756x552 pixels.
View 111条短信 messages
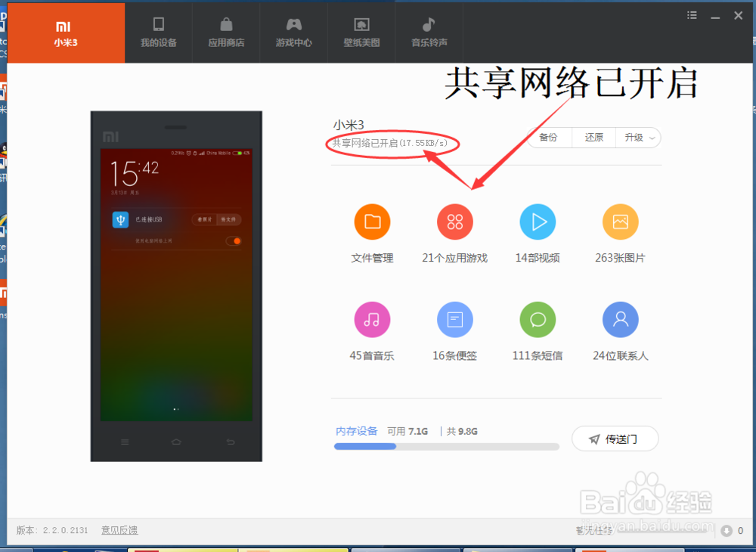click(x=538, y=319)
